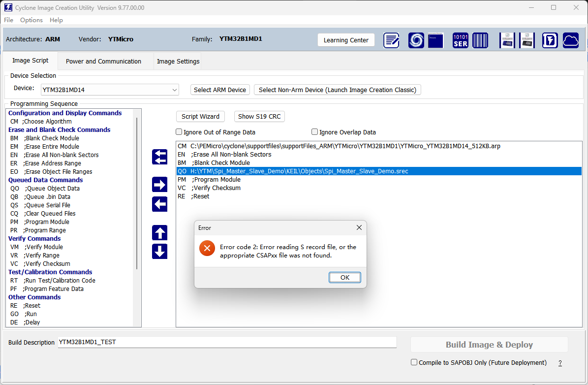Open the Options menu
Image resolution: width=588 pixels, height=385 pixels.
31,20
